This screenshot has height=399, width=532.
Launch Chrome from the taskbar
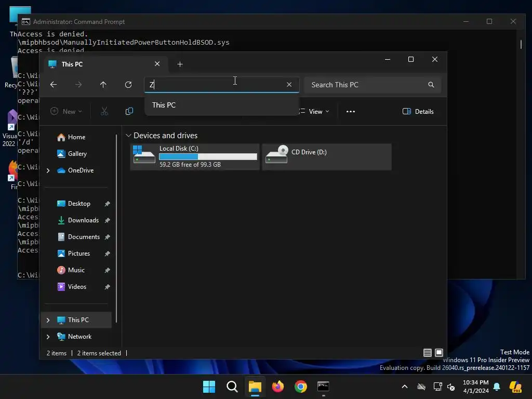coord(301,387)
